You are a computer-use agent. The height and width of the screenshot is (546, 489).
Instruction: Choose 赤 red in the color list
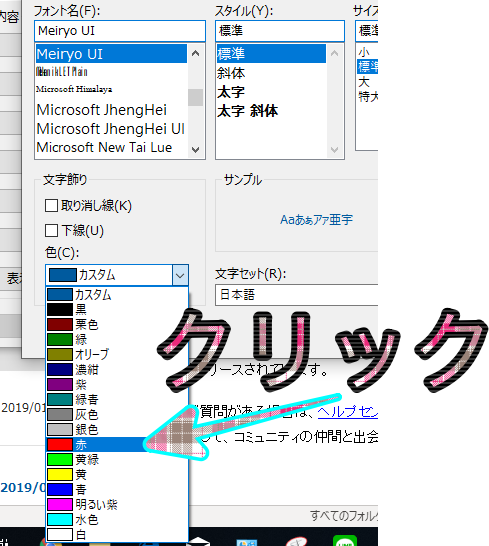(117, 445)
